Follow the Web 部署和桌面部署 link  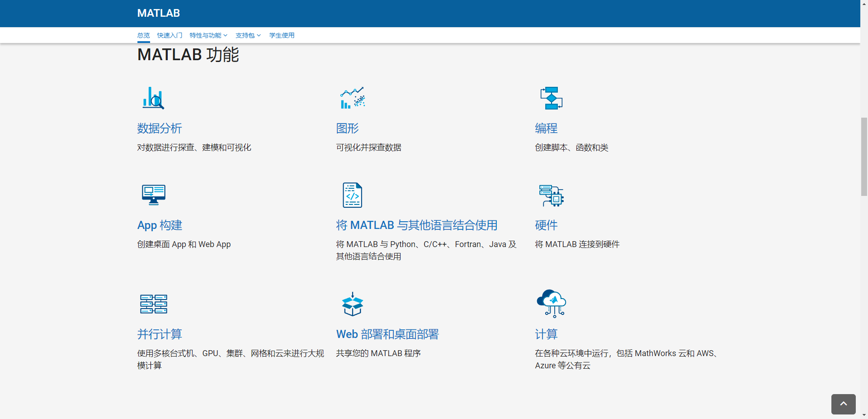pyautogui.click(x=387, y=334)
